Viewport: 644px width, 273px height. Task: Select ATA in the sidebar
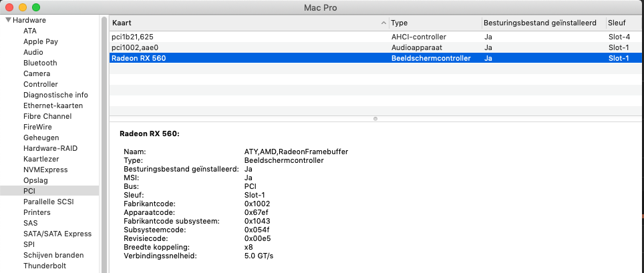coord(30,31)
